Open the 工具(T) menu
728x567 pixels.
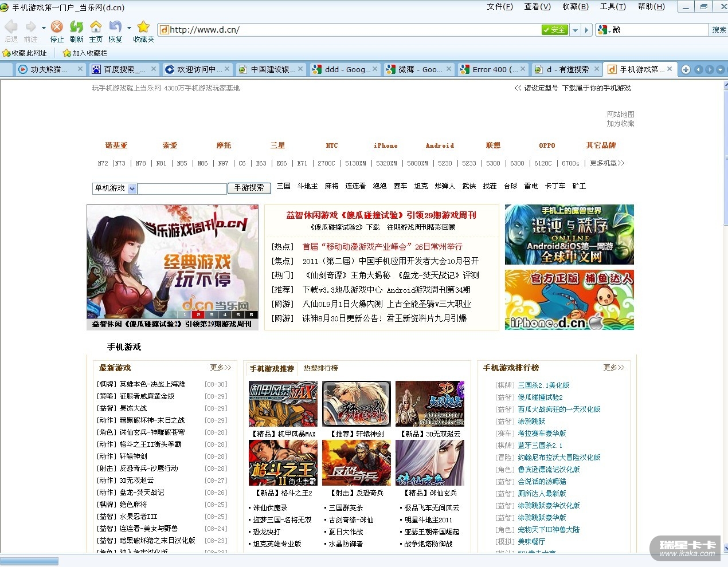tap(613, 7)
